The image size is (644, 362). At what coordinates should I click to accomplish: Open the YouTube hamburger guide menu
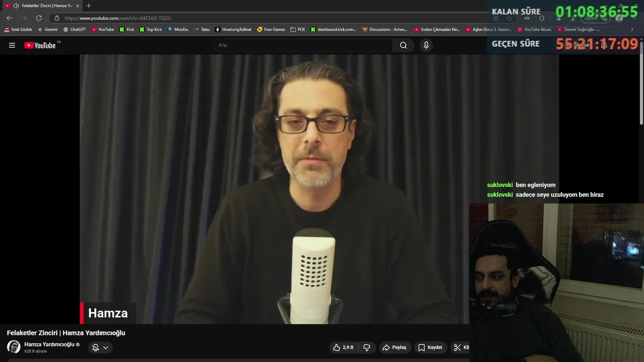coord(12,45)
